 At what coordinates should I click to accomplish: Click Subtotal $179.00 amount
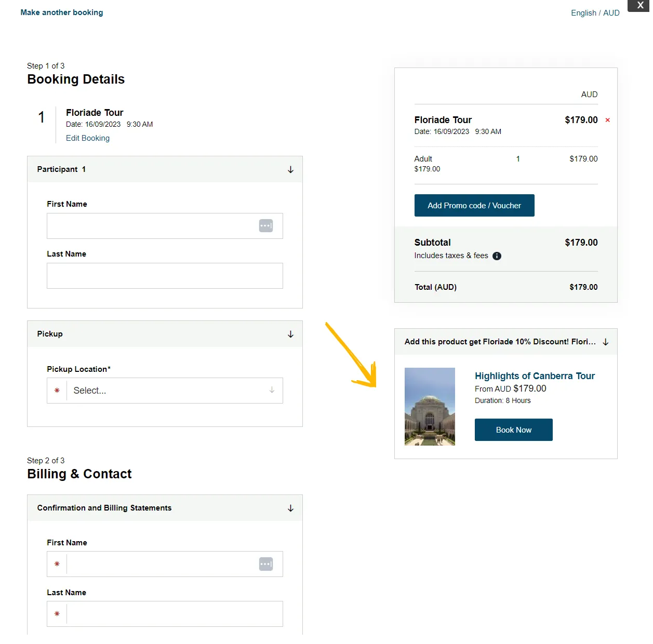[581, 243]
